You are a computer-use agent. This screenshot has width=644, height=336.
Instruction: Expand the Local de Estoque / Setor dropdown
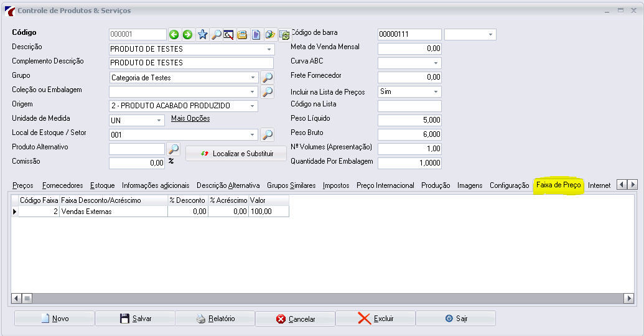click(253, 135)
